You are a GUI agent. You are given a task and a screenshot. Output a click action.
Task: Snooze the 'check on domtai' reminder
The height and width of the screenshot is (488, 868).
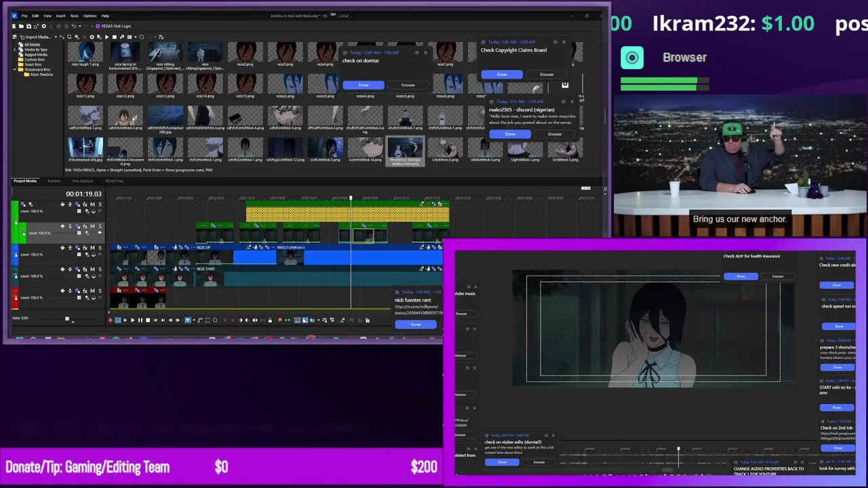coord(408,85)
